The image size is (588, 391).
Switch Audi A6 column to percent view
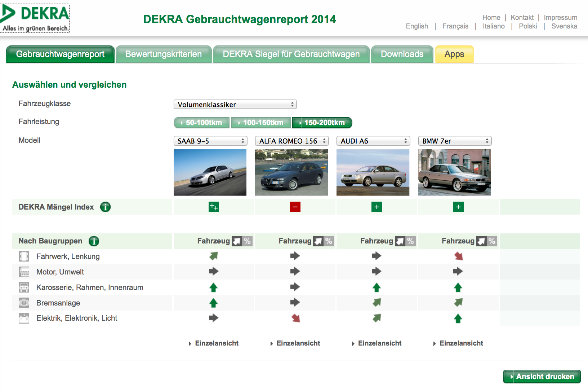[x=410, y=241]
